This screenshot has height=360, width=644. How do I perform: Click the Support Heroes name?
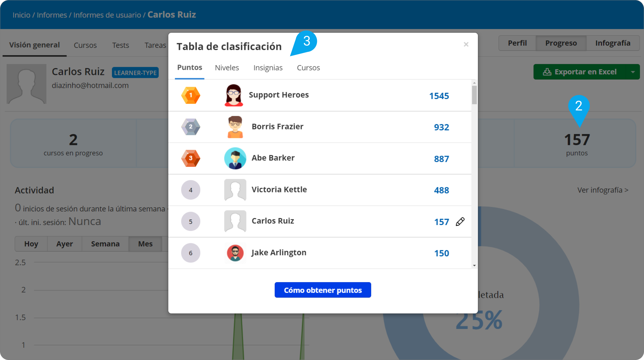(x=279, y=95)
